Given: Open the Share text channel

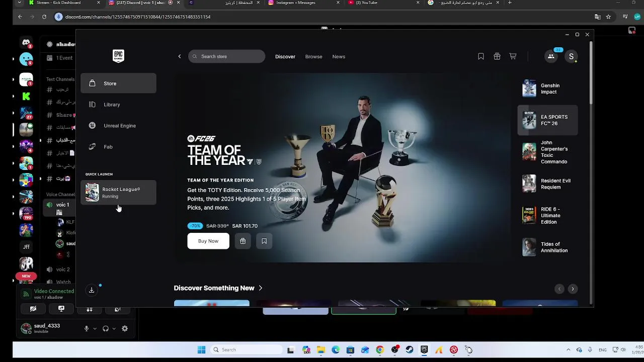Looking at the screenshot, I should pyautogui.click(x=60, y=115).
